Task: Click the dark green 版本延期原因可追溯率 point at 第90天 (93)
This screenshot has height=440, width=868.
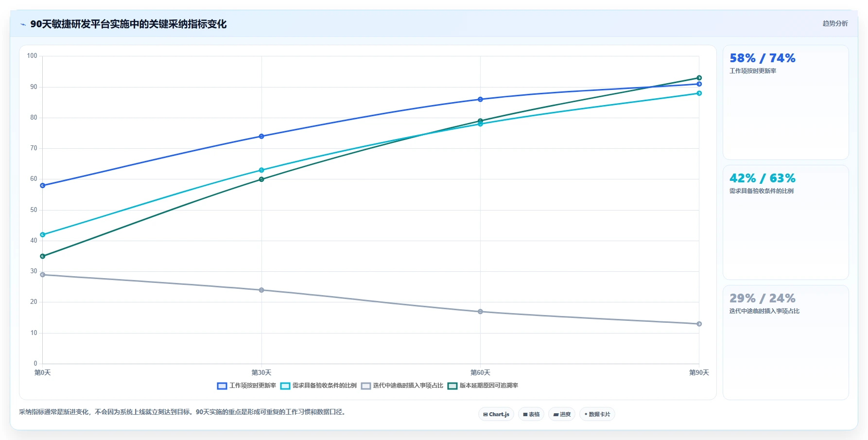Action: [699, 78]
